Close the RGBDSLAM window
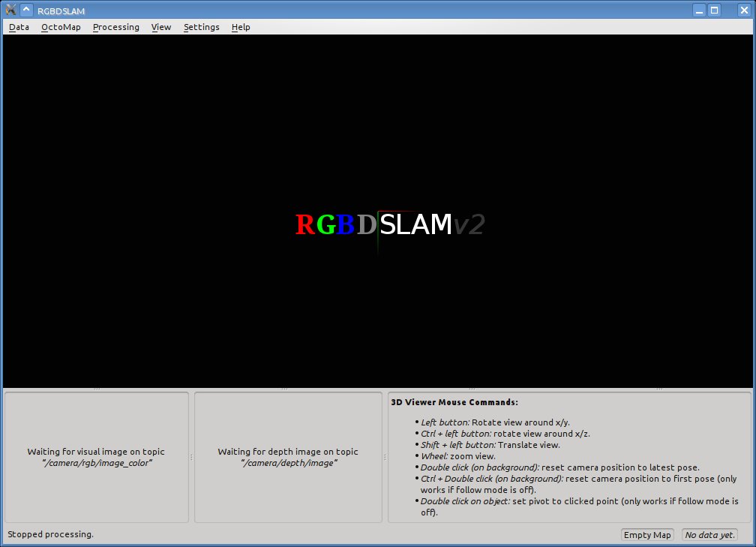This screenshot has width=756, height=547. 744,11
